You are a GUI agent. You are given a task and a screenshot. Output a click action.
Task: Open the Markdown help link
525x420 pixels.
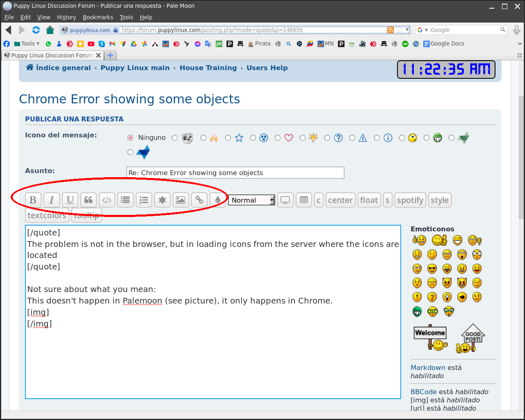pyautogui.click(x=427, y=368)
